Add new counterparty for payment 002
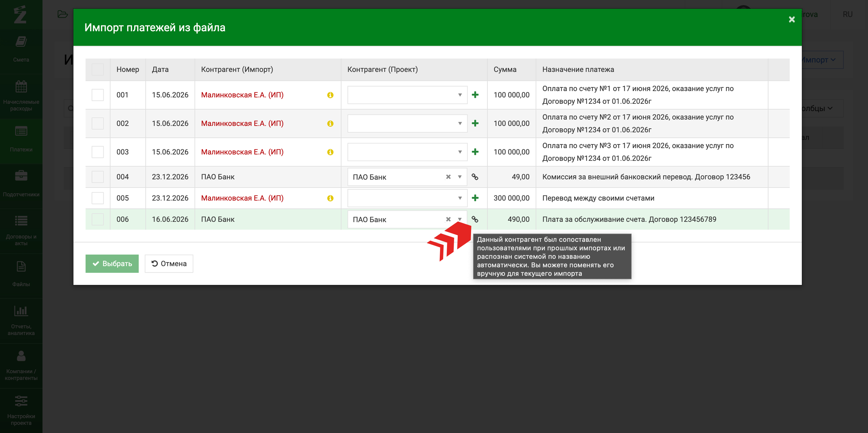Image resolution: width=868 pixels, height=433 pixels. tap(475, 123)
